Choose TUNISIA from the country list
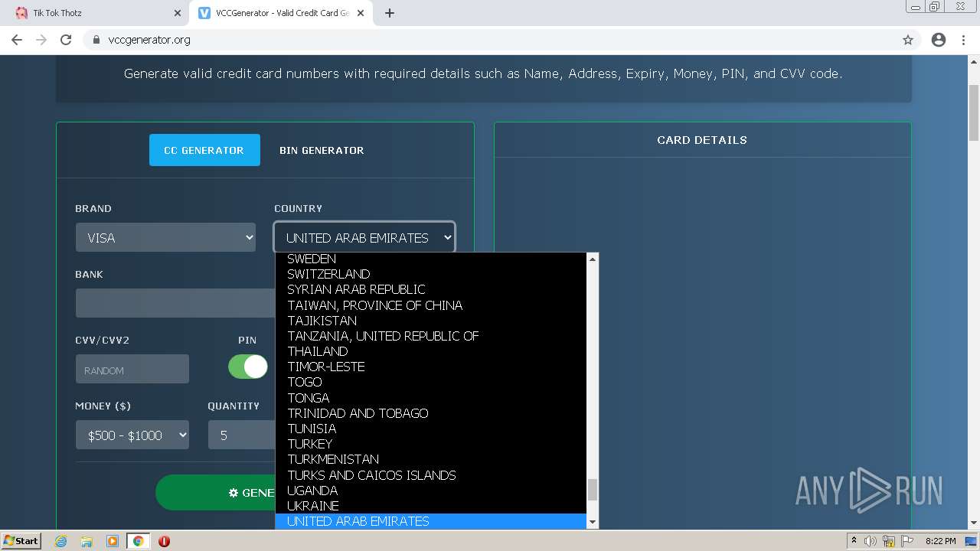This screenshot has width=980, height=551. (x=431, y=429)
